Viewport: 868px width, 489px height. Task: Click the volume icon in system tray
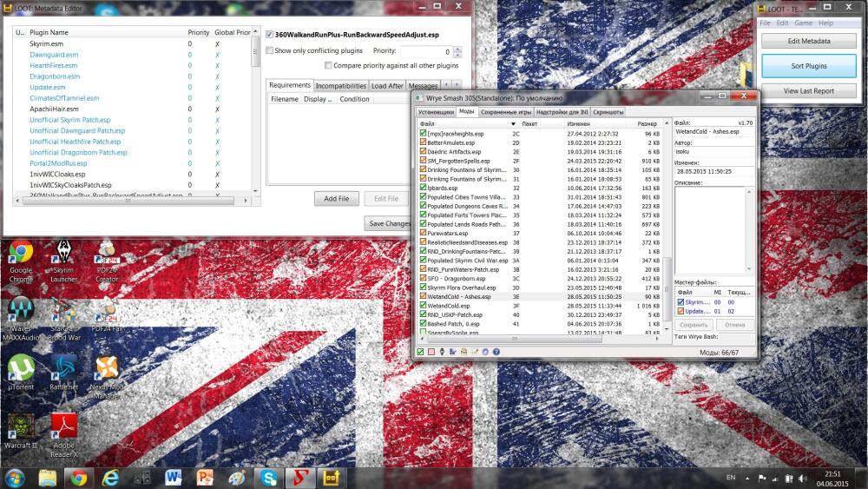(803, 479)
